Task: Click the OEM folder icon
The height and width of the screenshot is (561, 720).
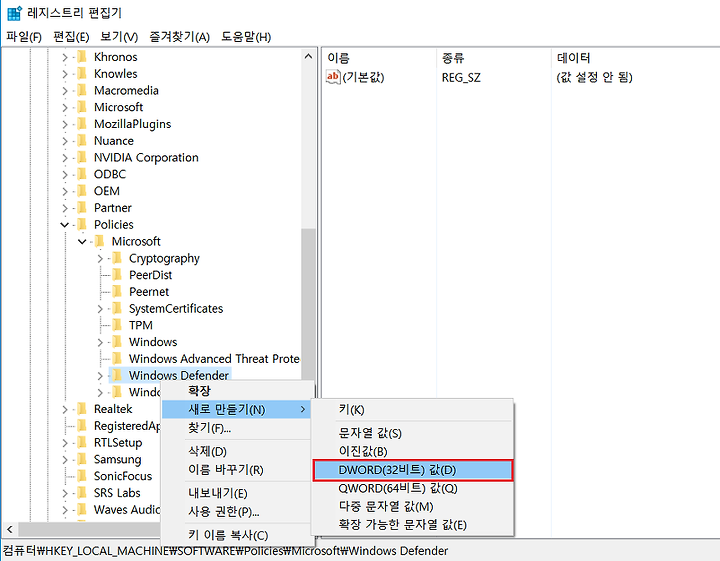Action: click(82, 191)
